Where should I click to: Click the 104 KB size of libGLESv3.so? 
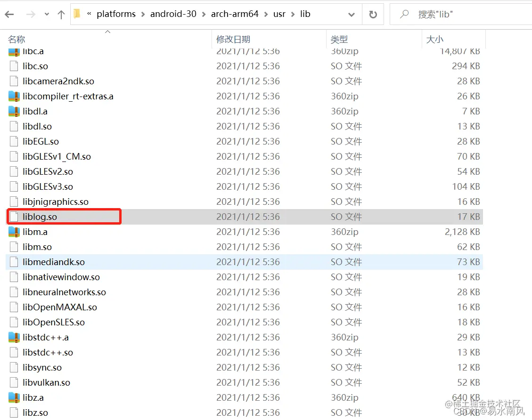pyautogui.click(x=466, y=187)
